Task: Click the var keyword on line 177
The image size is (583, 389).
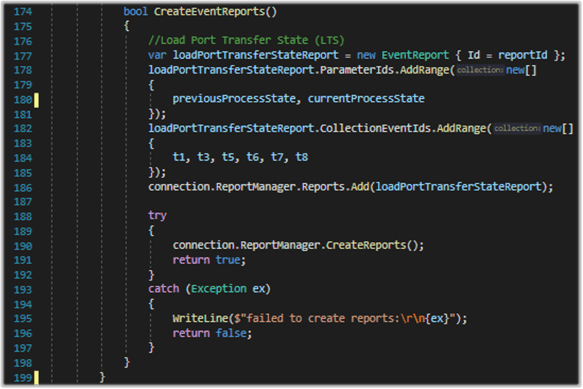Action: coord(157,55)
